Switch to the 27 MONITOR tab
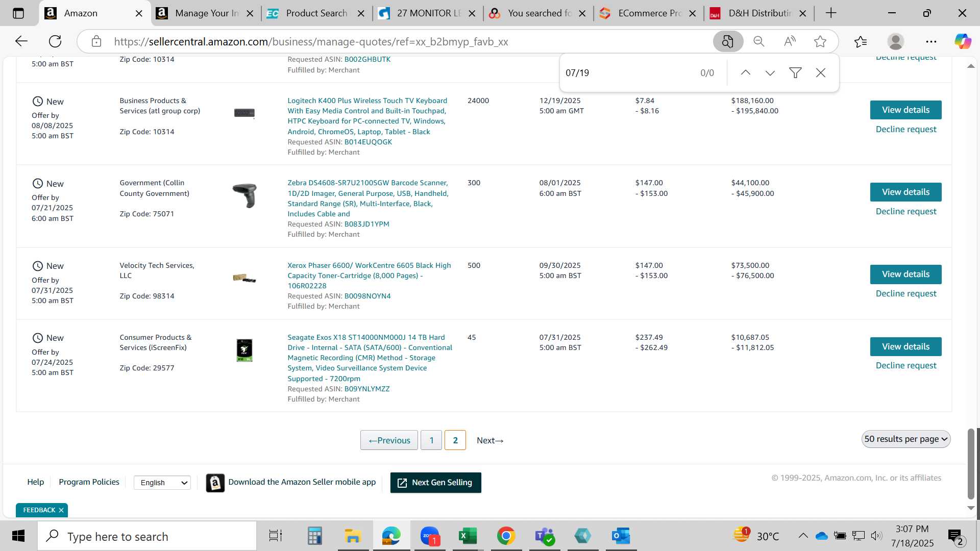Screen dimensions: 980x551 [x=428, y=13]
